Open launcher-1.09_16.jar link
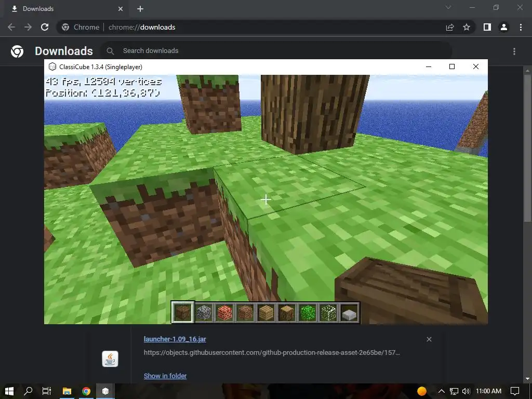 175,339
